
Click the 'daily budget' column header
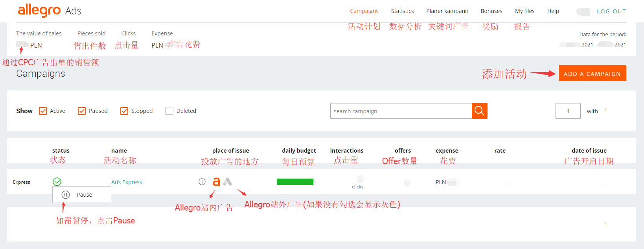click(x=299, y=151)
